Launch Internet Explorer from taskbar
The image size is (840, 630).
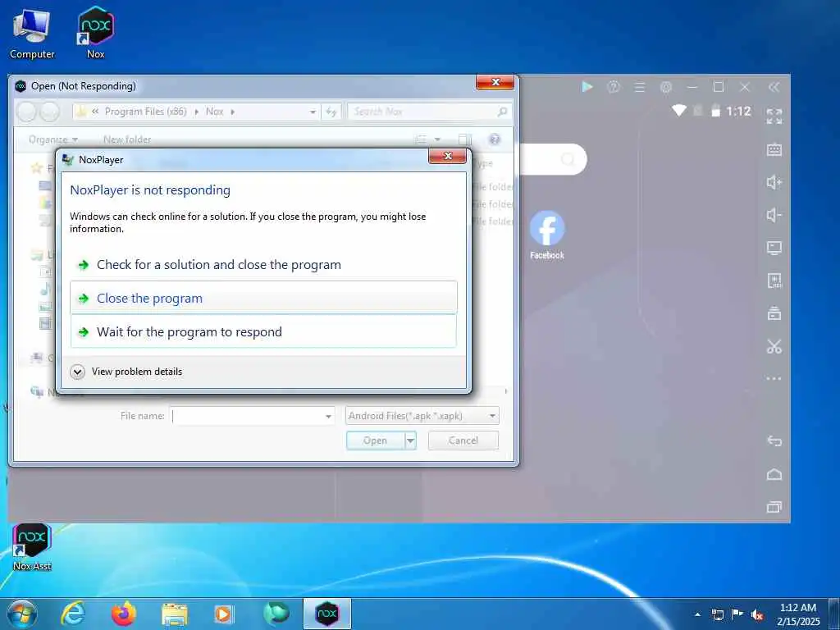(73, 614)
